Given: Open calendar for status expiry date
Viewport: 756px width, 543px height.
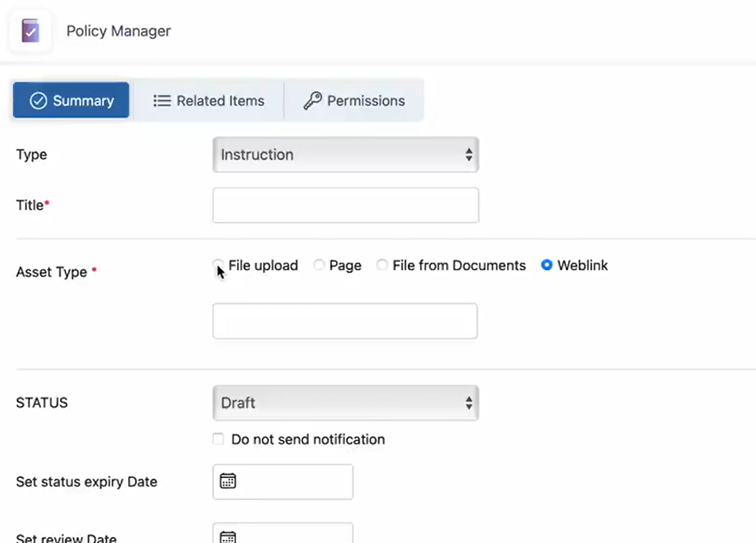Looking at the screenshot, I should (228, 481).
